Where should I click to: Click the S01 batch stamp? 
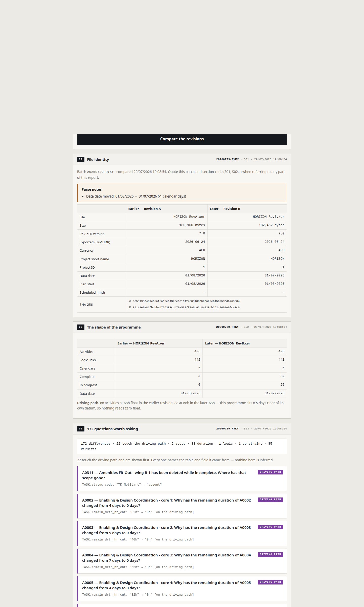coord(252,160)
